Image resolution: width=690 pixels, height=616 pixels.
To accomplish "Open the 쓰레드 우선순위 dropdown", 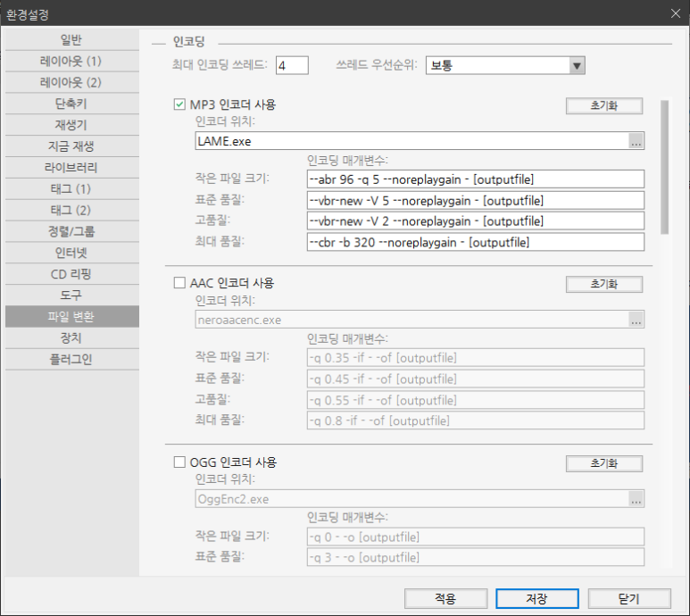I will click(505, 65).
